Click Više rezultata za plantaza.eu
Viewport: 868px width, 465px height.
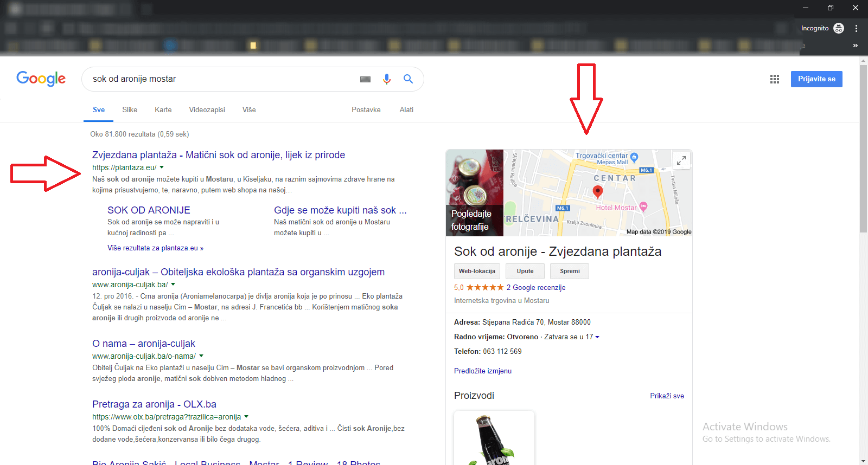pyautogui.click(x=155, y=248)
